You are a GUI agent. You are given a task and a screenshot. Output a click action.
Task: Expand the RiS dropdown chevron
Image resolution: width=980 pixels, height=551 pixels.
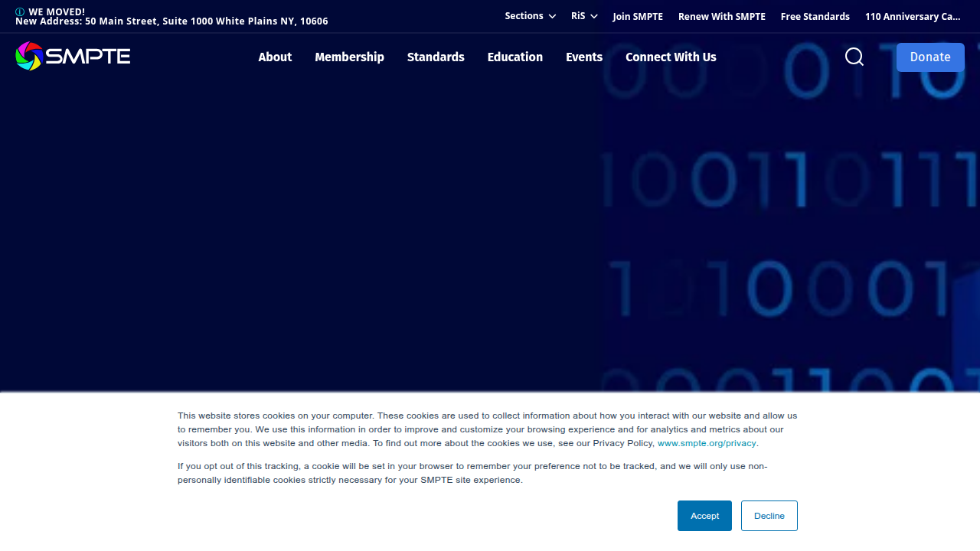pos(593,16)
